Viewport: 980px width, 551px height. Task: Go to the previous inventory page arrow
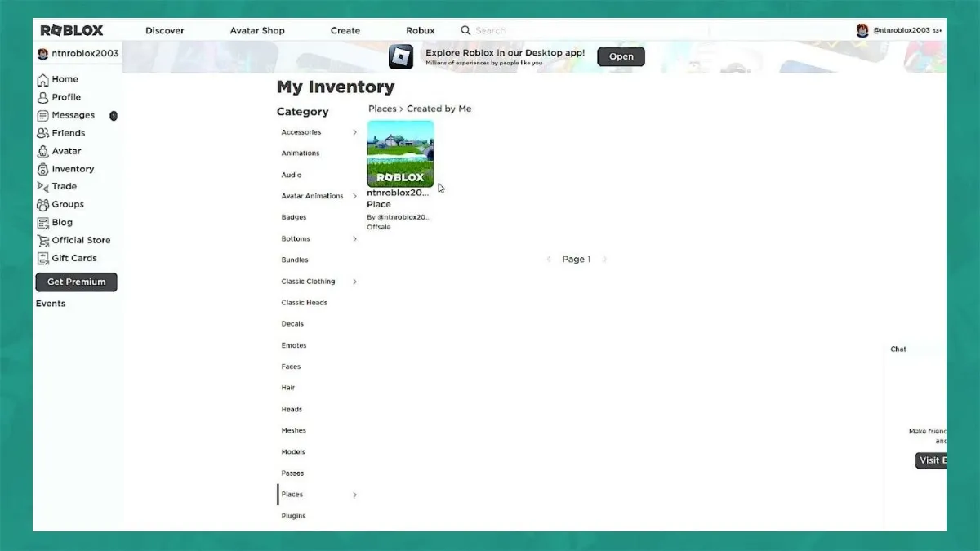[550, 260]
